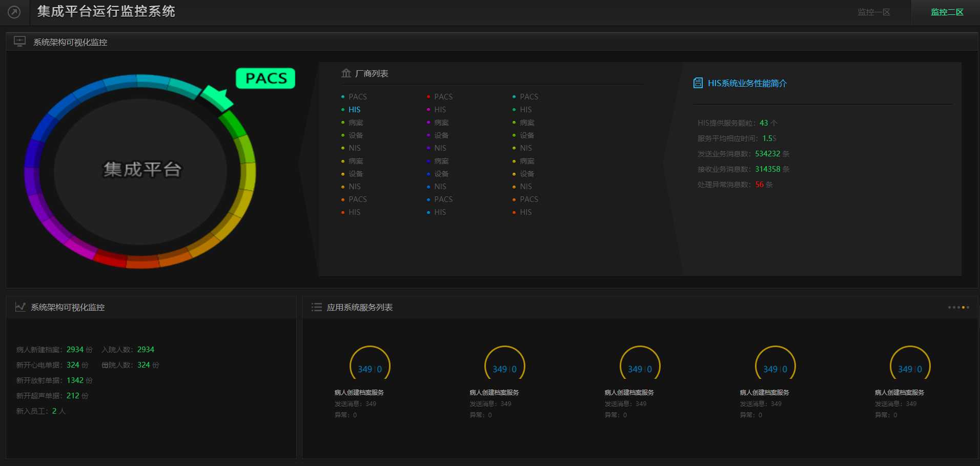Click the 新开放射单据 value 1342

75,380
